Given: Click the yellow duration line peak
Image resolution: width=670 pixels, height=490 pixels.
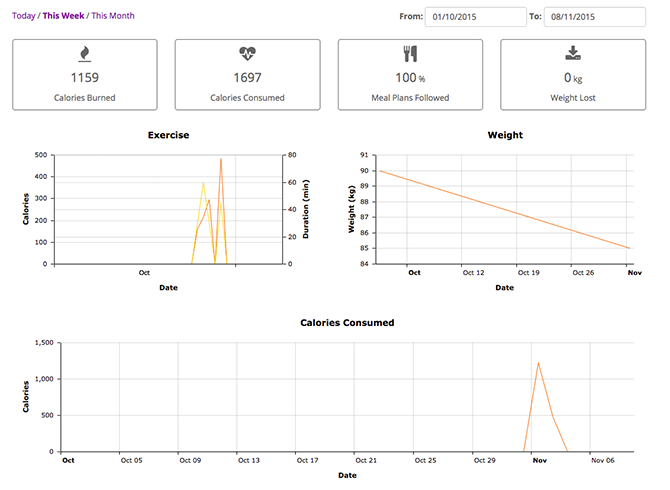Looking at the screenshot, I should [x=203, y=183].
